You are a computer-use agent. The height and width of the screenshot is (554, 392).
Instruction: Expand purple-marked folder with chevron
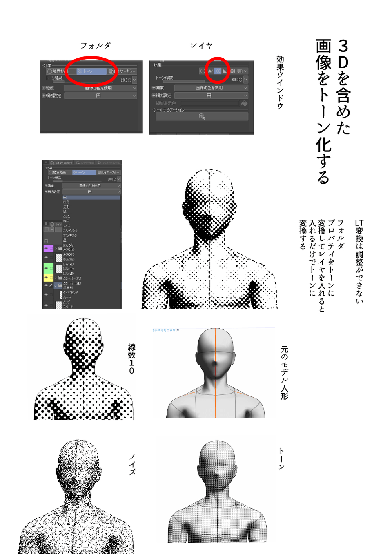click(x=56, y=249)
